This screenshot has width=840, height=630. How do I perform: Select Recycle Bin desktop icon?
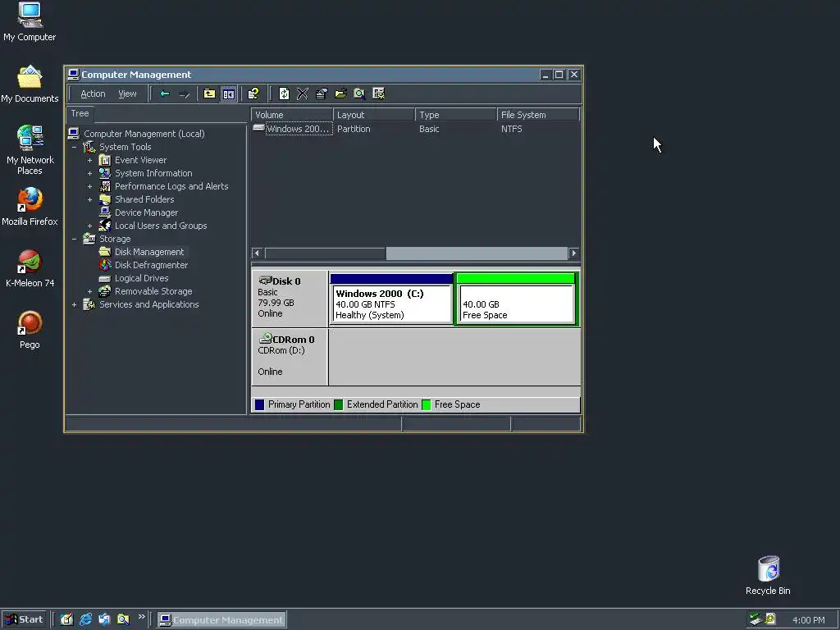pyautogui.click(x=768, y=575)
